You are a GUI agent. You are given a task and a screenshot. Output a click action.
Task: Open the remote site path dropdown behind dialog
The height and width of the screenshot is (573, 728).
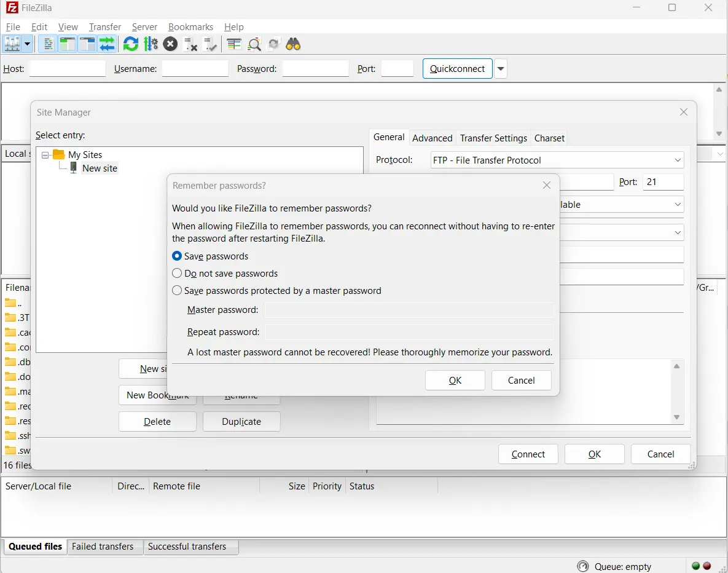tap(720, 154)
